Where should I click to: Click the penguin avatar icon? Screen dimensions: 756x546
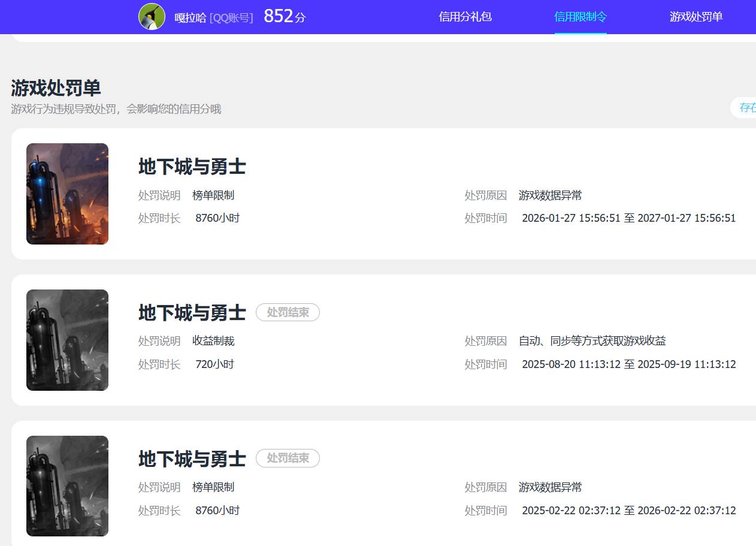point(152,17)
